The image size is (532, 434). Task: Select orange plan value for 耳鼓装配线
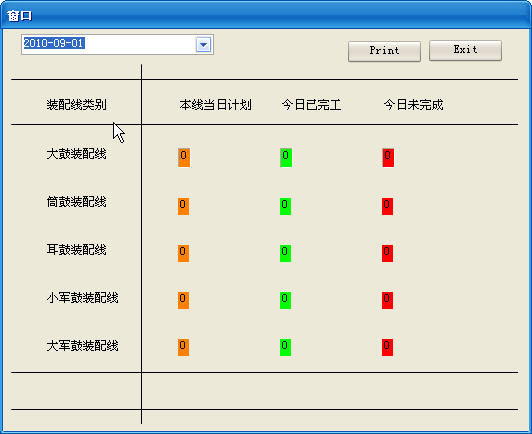(183, 253)
